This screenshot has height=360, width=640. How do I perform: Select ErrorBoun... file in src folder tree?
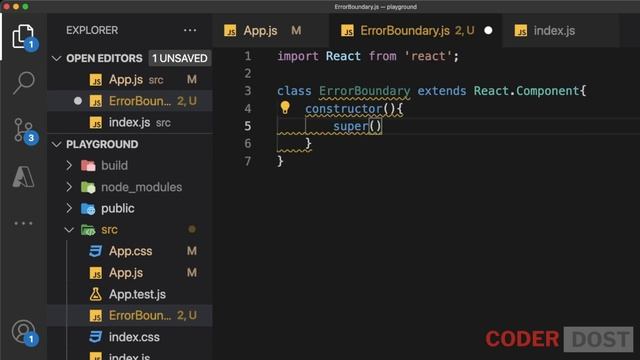pos(130,316)
